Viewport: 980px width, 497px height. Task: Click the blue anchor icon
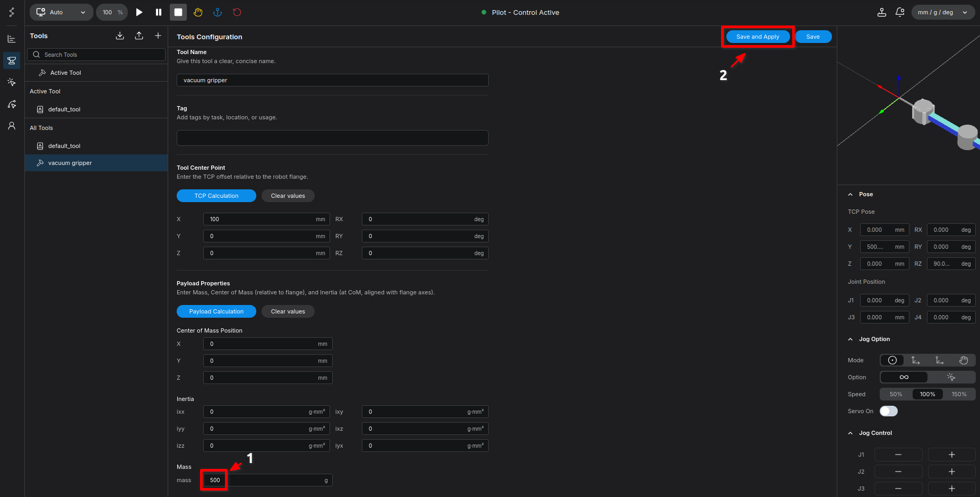tap(218, 12)
